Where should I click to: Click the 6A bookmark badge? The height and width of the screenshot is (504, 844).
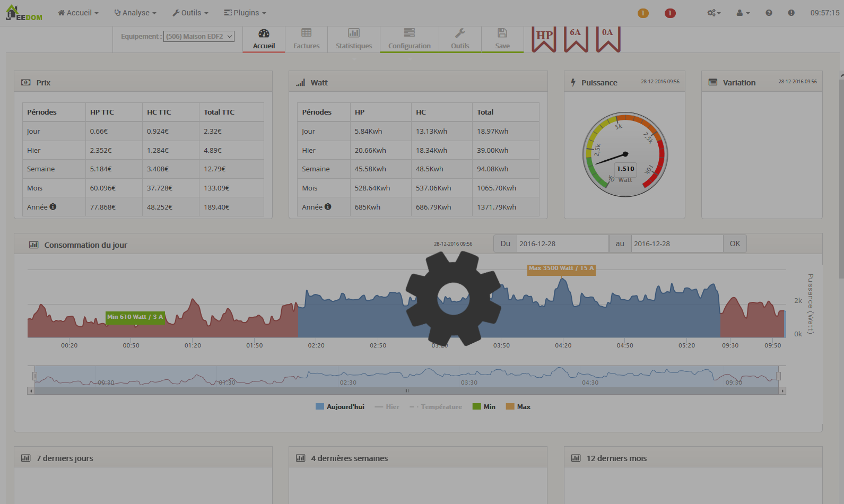click(x=576, y=38)
